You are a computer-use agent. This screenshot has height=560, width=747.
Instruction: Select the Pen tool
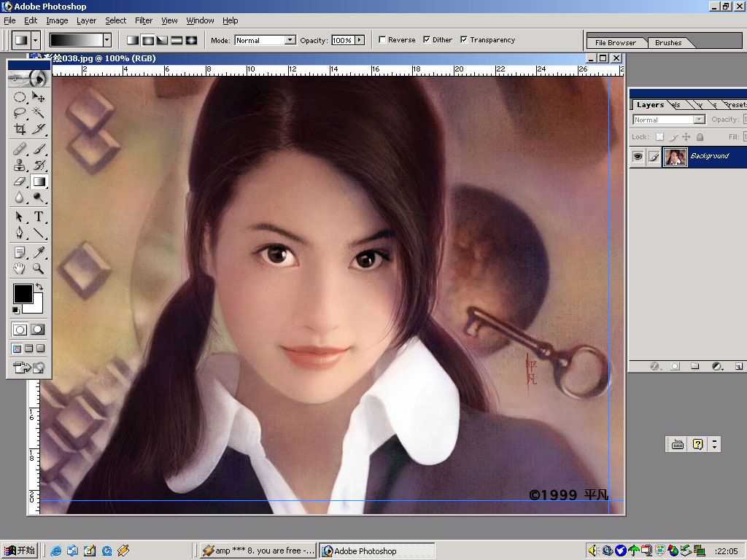pyautogui.click(x=20, y=233)
